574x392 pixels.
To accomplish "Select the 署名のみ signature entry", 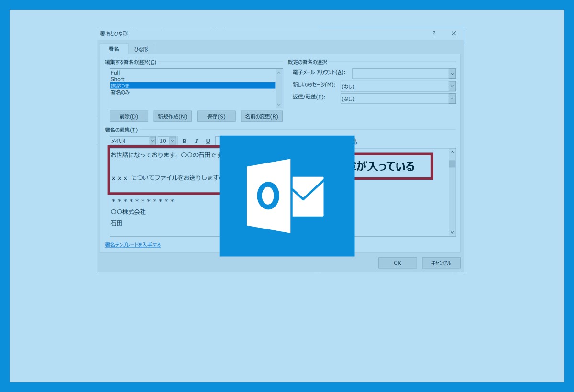I will [120, 92].
